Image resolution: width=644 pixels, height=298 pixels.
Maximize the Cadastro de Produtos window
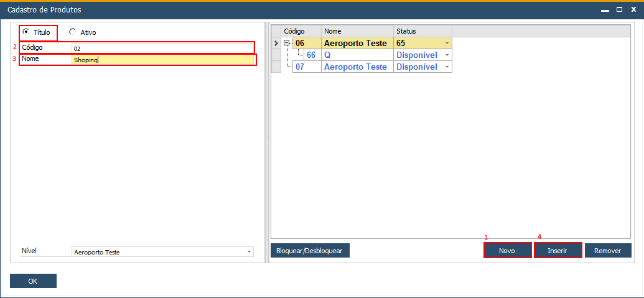619,9
